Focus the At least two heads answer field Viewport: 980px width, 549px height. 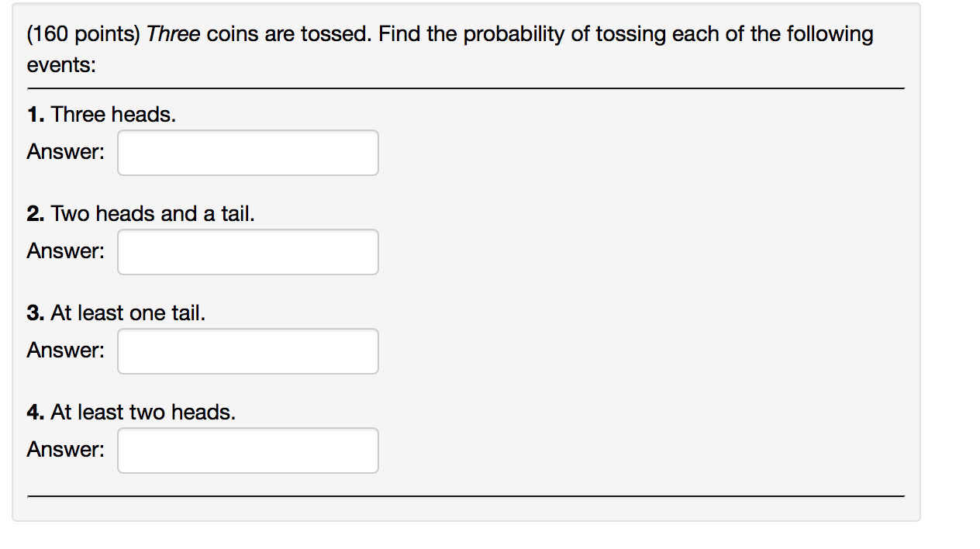click(247, 450)
